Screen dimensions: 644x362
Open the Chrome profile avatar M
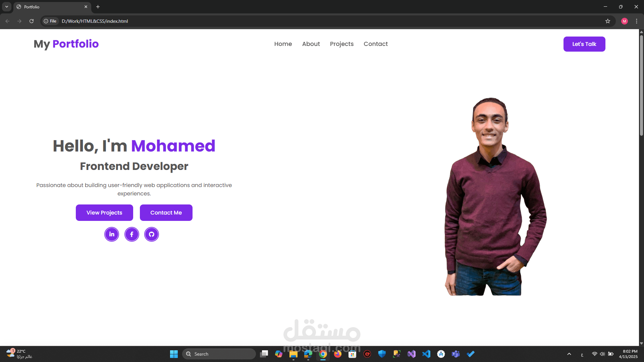(x=625, y=21)
